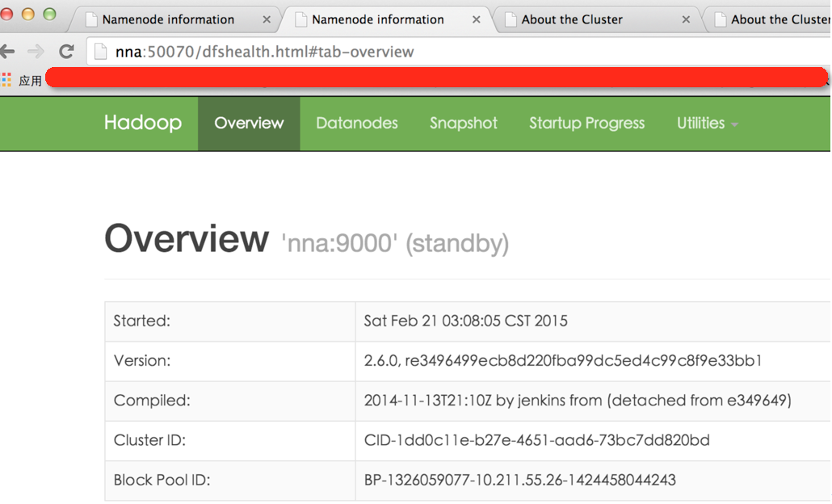Viewport: 832px width, 504px height.
Task: Close the first inactive Namenode information tab
Action: click(x=267, y=19)
